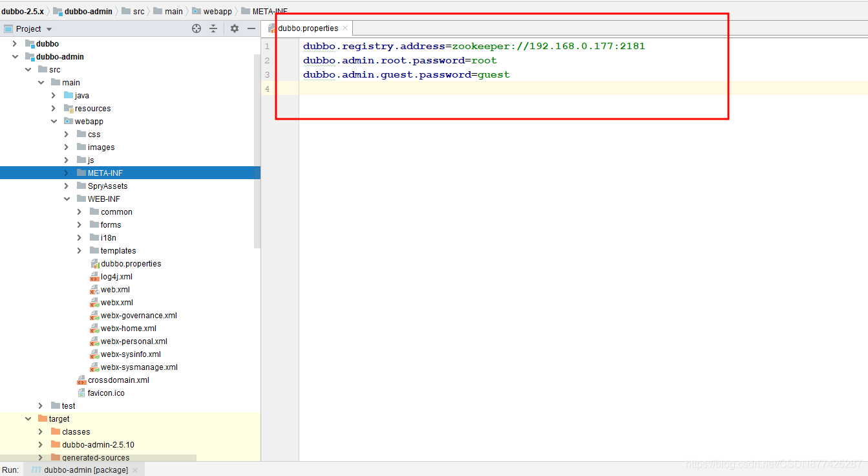Expand the java folder
Screen dimensions: 868x476
[x=54, y=95]
